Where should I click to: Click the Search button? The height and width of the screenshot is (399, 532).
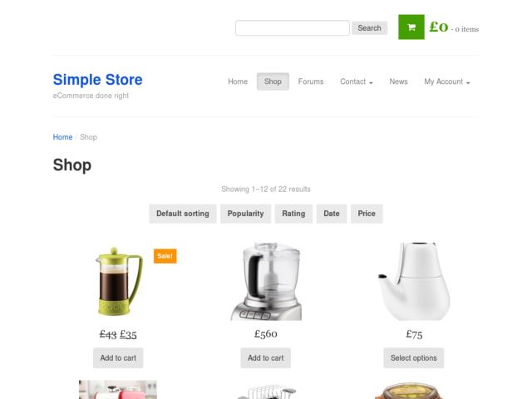click(x=369, y=27)
